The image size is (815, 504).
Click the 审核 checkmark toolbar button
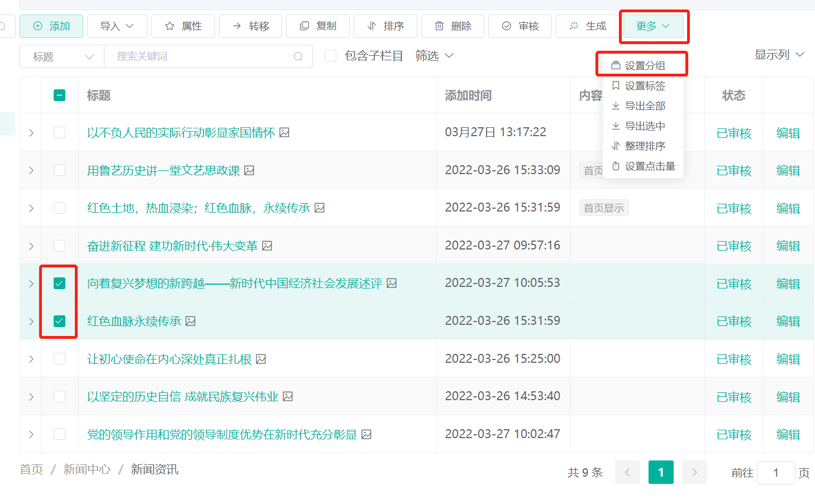point(519,26)
